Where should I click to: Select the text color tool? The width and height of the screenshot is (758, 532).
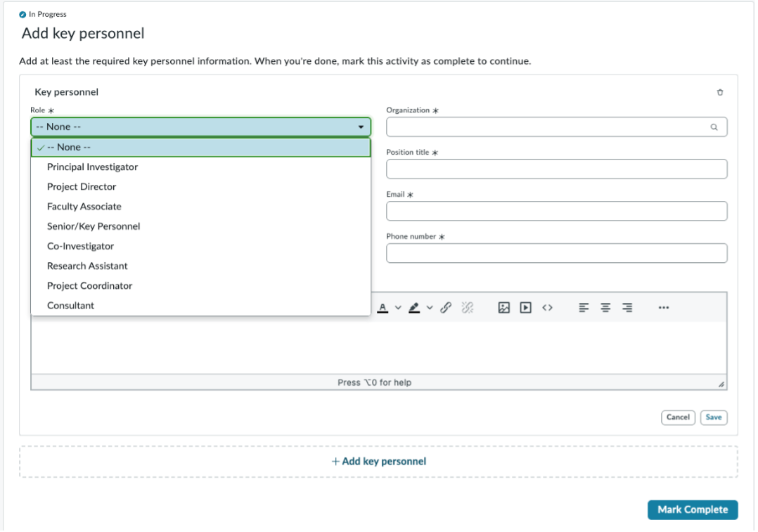[x=383, y=308]
